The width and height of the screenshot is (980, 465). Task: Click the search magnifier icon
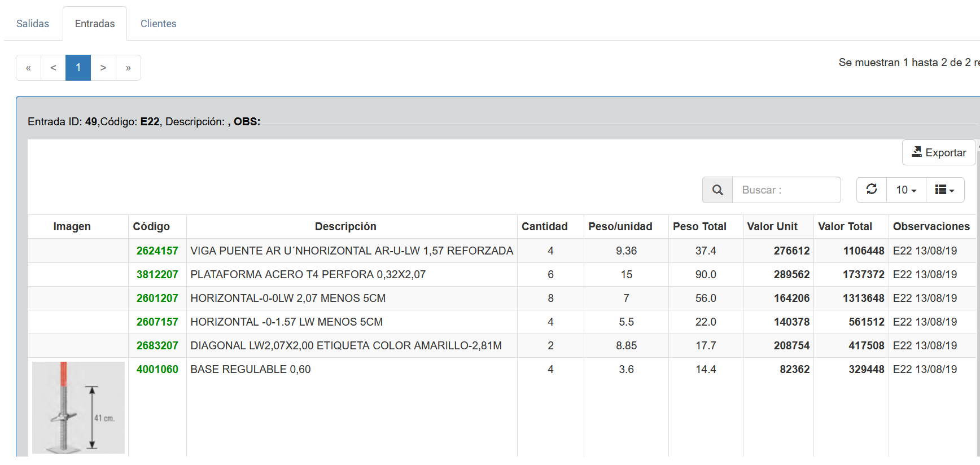[718, 190]
